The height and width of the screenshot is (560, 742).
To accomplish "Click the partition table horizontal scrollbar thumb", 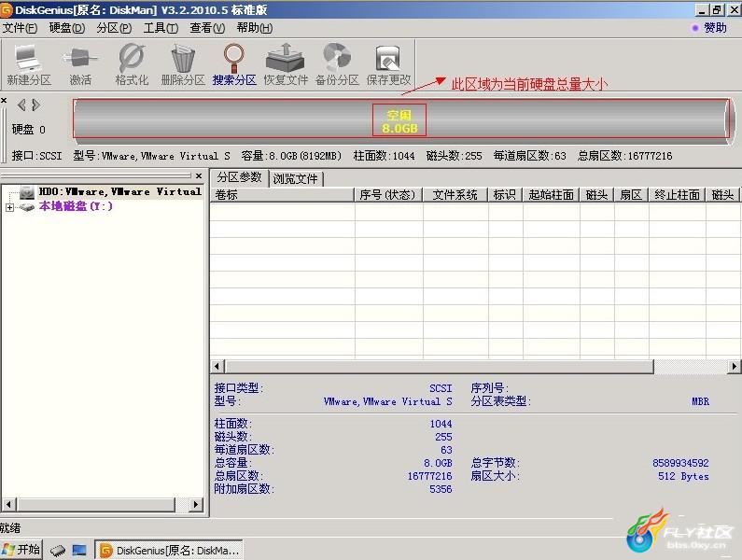I will coord(440,366).
